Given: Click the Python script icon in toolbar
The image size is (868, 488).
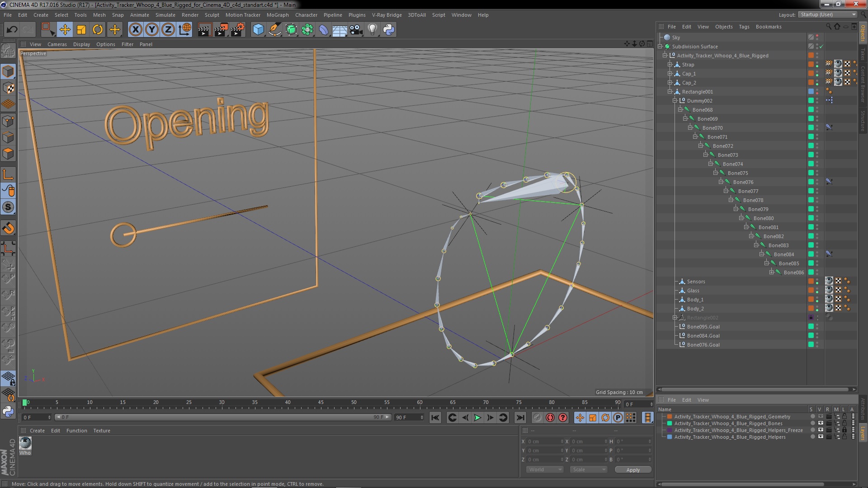Looking at the screenshot, I should coord(388,30).
